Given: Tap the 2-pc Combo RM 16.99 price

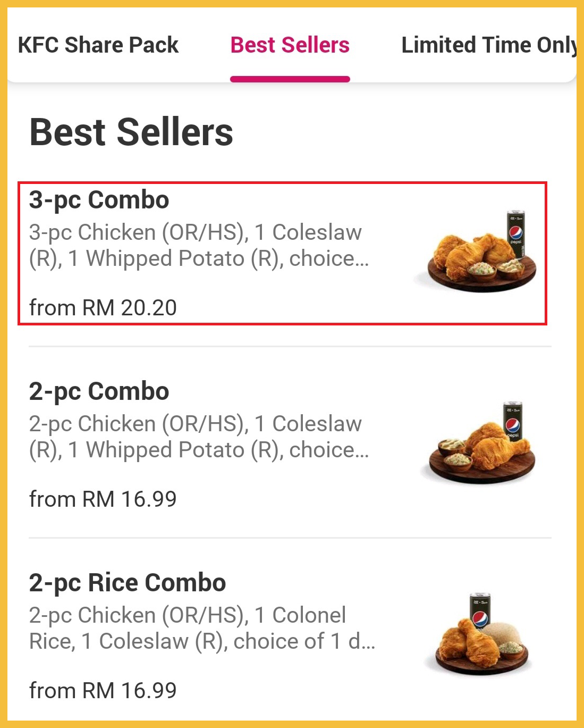Looking at the screenshot, I should tap(103, 499).
